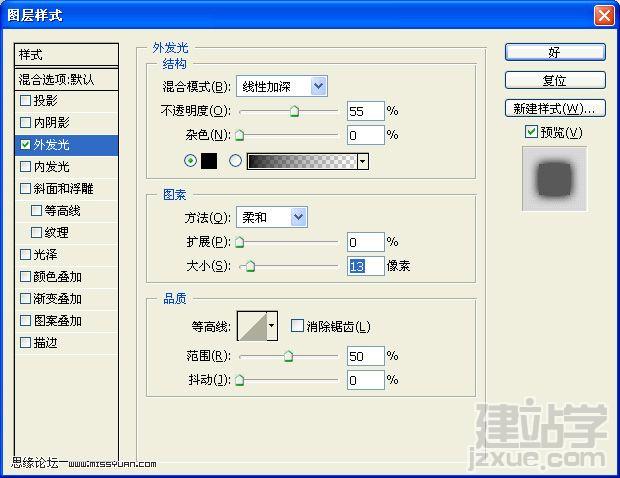
Task: Uncheck the 外发光 outer glow checkbox
Action: coord(25,145)
